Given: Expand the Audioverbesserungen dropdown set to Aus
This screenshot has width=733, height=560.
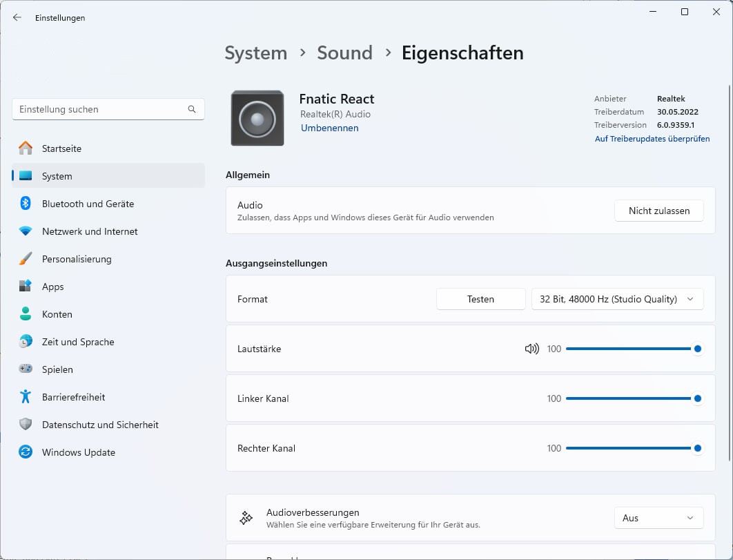Looking at the screenshot, I should click(658, 518).
